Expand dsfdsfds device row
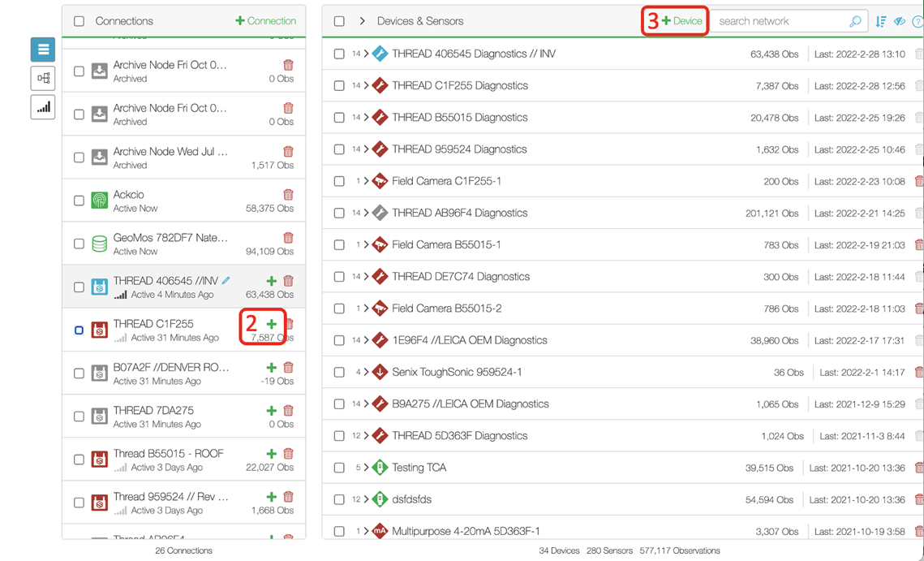The image size is (924, 561). tap(366, 499)
